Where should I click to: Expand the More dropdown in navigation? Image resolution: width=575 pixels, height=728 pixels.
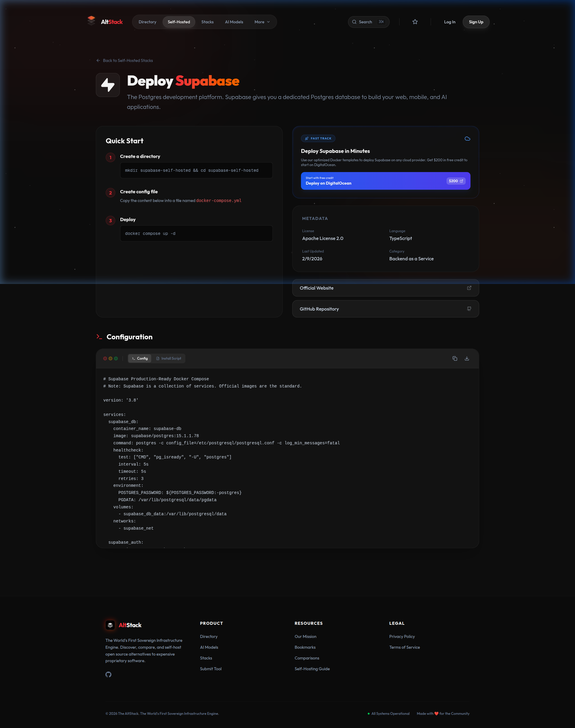(x=262, y=22)
